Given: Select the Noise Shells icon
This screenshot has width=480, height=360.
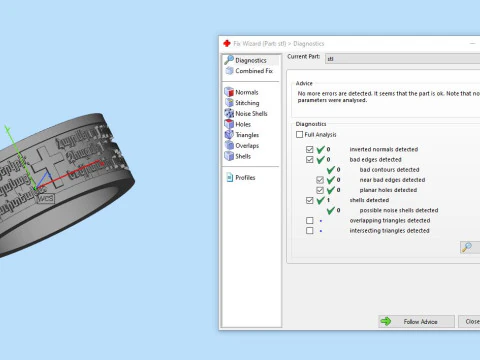Looking at the screenshot, I should click(229, 113).
